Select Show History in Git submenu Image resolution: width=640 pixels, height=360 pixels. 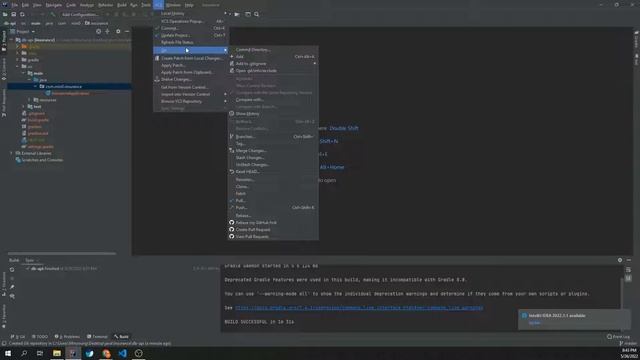(273, 113)
